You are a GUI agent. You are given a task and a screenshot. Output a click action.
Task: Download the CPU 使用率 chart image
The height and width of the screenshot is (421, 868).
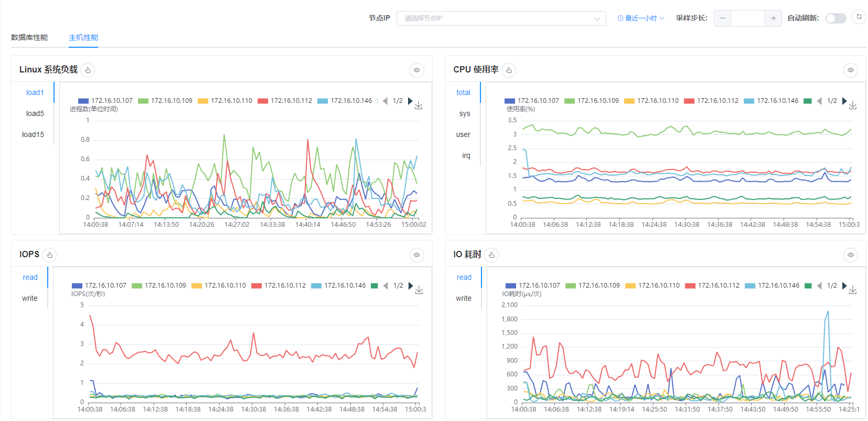853,106
